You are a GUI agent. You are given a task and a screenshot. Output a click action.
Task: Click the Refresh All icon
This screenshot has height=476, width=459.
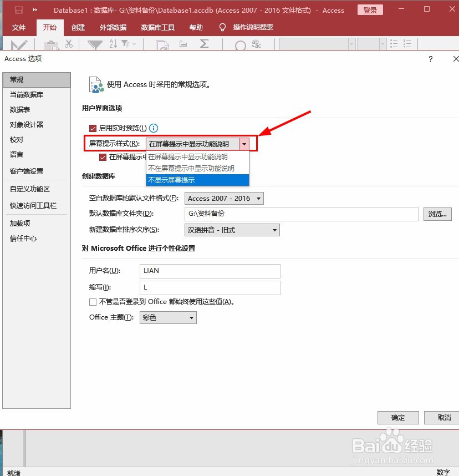click(x=162, y=45)
